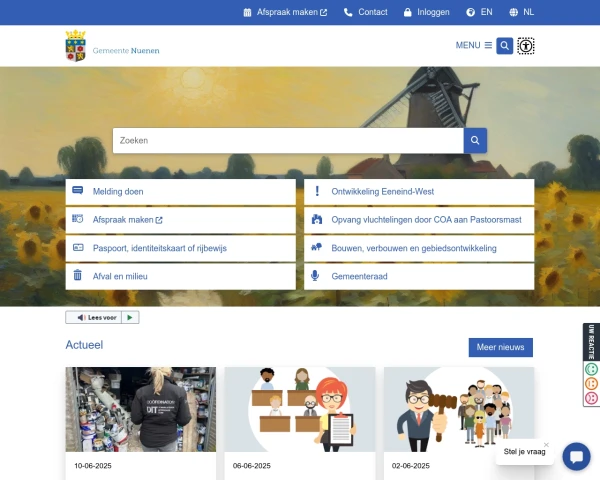The height and width of the screenshot is (480, 600).
Task: Click the speech bubble icon for Melding doen
Action: click(x=78, y=190)
